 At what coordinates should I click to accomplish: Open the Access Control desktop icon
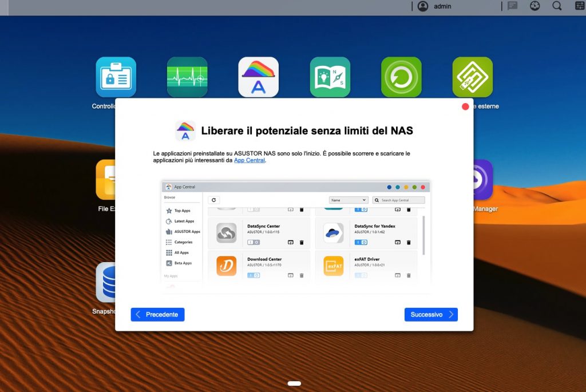[x=116, y=77]
